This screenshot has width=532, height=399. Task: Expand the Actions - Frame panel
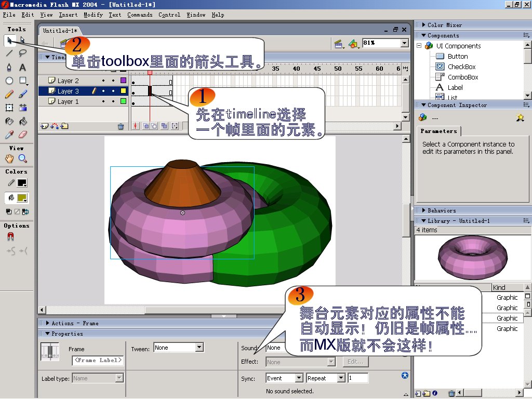[48, 323]
